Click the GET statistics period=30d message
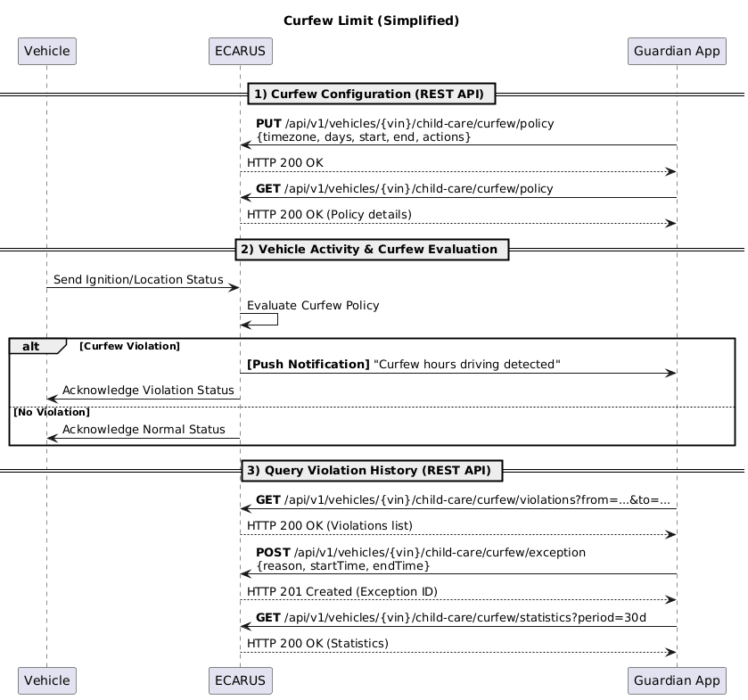The width and height of the screenshot is (748, 700). coord(451,618)
